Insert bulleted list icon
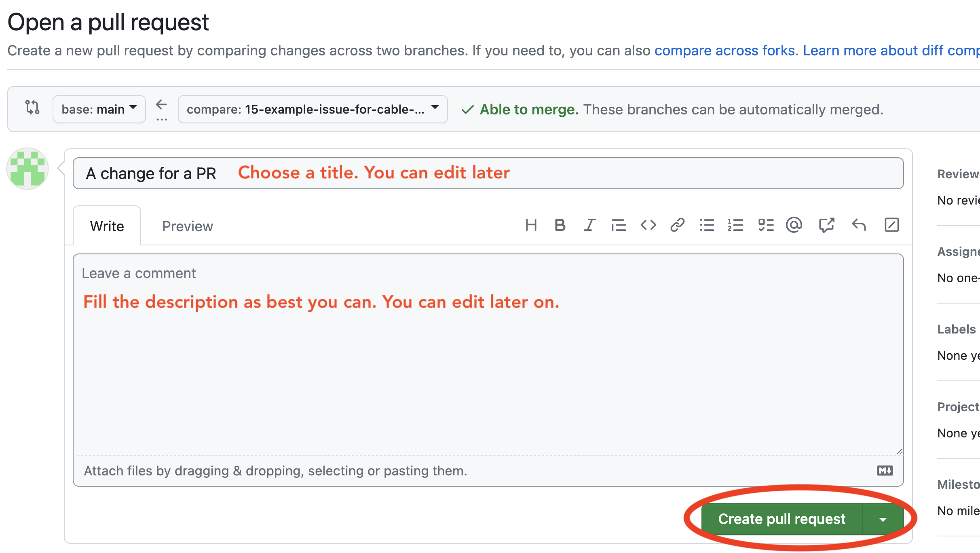The image size is (980, 553). (707, 225)
